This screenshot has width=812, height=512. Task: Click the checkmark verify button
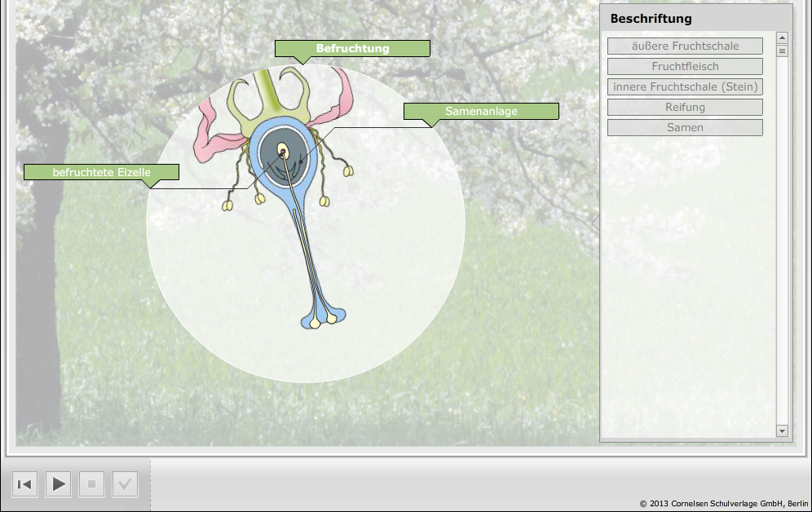pyautogui.click(x=125, y=484)
